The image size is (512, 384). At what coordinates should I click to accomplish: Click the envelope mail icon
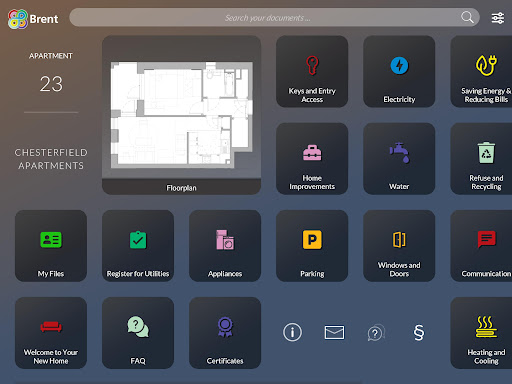point(334,332)
